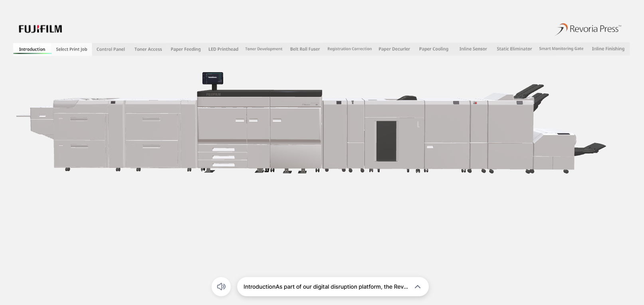The height and width of the screenshot is (305, 644).
Task: View the Smart Monitoring Gate tab
Action: click(561, 49)
